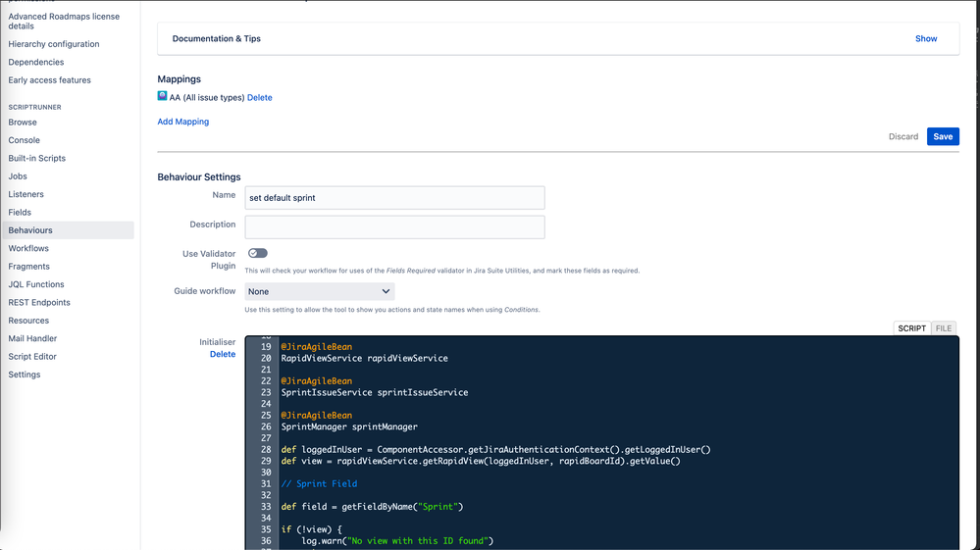Click the AA project avatar icon
The height and width of the screenshot is (550, 980).
tap(162, 96)
